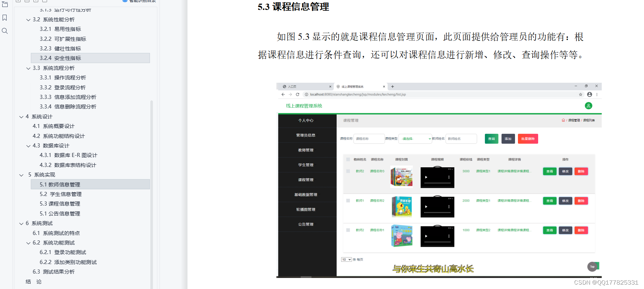Click the forward arrow in the embedded browser

click(x=290, y=94)
